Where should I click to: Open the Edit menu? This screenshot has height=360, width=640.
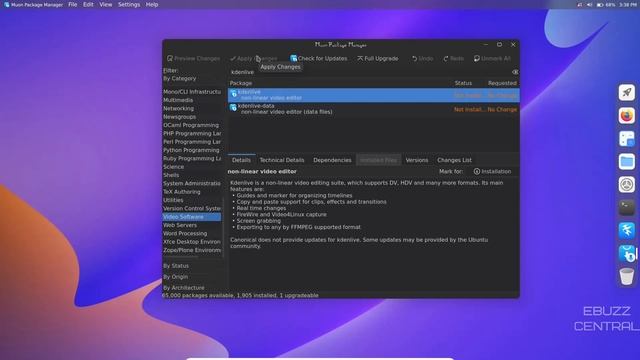coord(88,4)
